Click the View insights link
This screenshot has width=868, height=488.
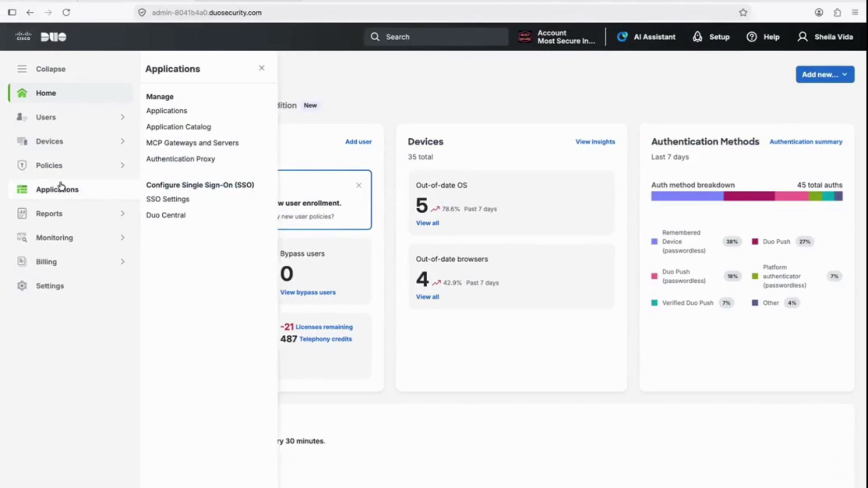[595, 141]
